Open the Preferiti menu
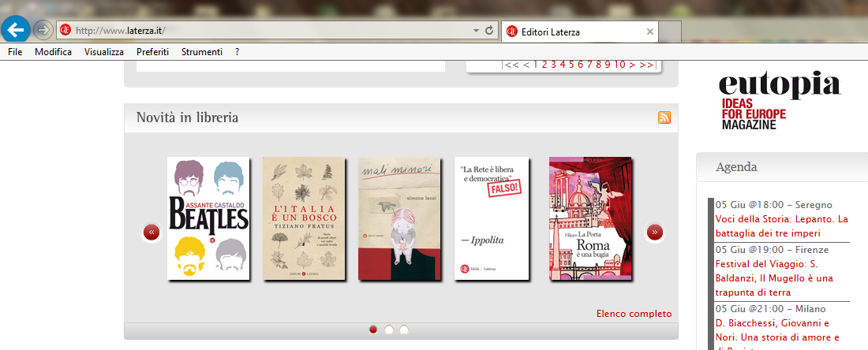Screen dimensions: 868x350 pyautogui.click(x=152, y=52)
